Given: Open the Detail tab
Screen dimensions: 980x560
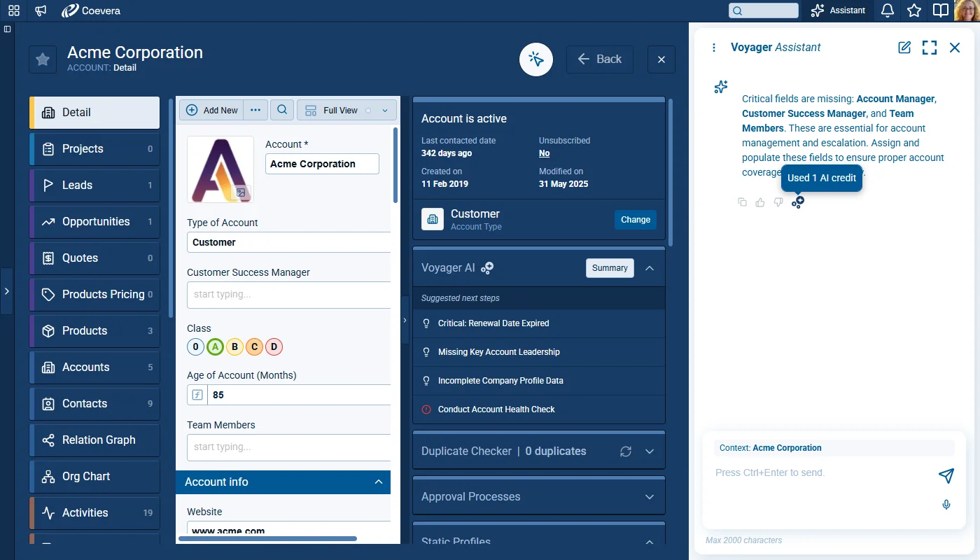Looking at the screenshot, I should tap(94, 113).
